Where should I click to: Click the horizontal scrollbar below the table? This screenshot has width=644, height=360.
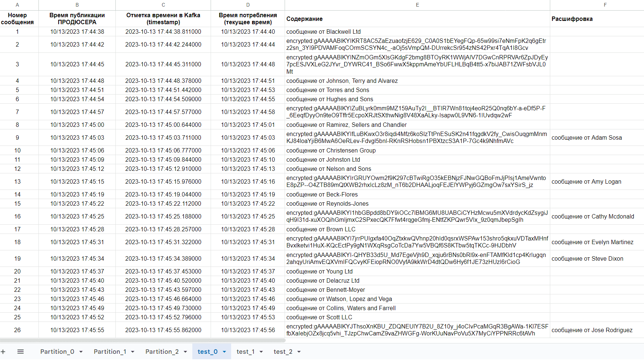tap(143, 340)
